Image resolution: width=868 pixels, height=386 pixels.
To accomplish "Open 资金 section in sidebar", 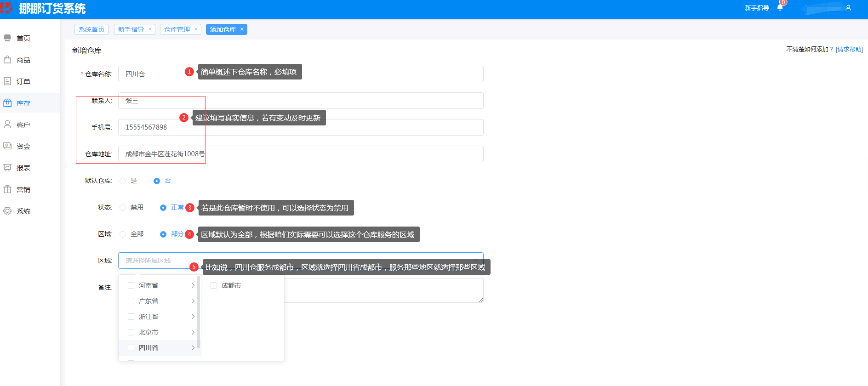I will pyautogui.click(x=23, y=147).
